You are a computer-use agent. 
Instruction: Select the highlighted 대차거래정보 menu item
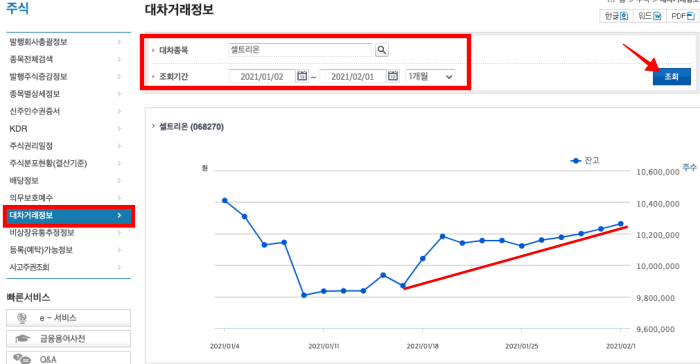68,215
